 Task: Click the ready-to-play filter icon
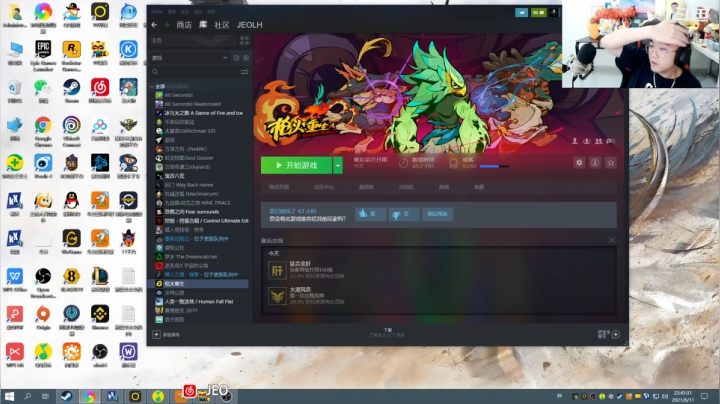click(x=246, y=58)
